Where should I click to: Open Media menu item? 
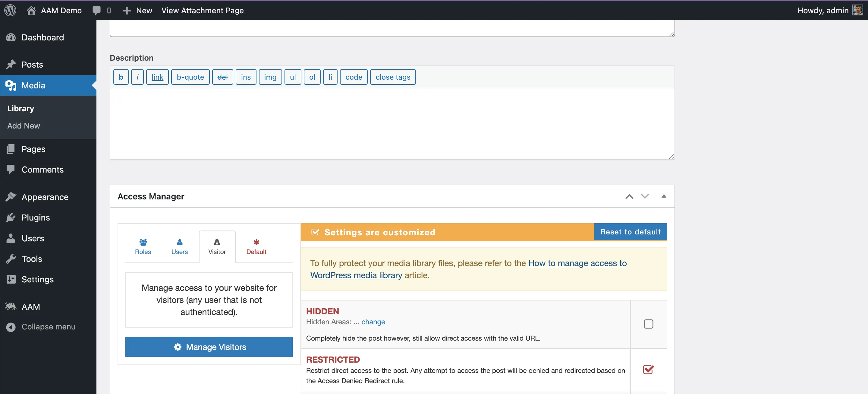(48, 85)
